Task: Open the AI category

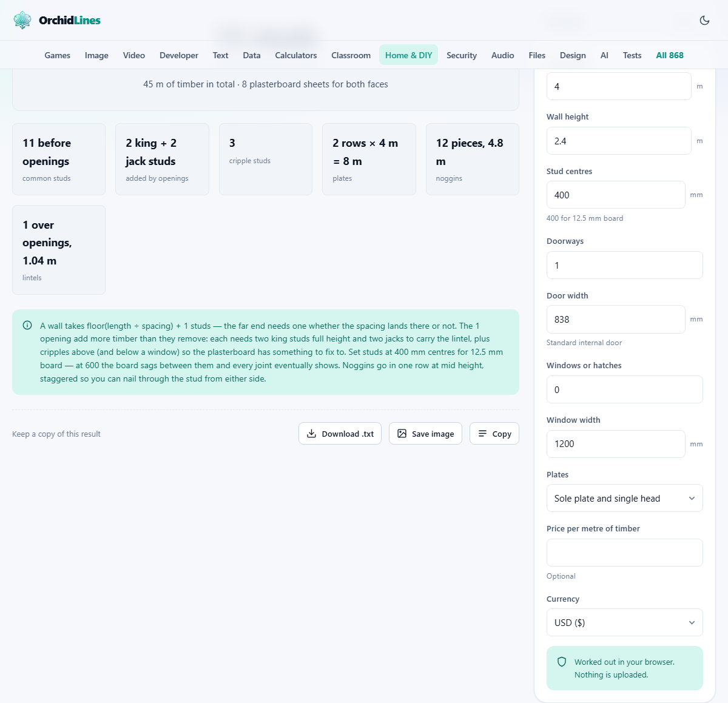Action: pyautogui.click(x=604, y=55)
